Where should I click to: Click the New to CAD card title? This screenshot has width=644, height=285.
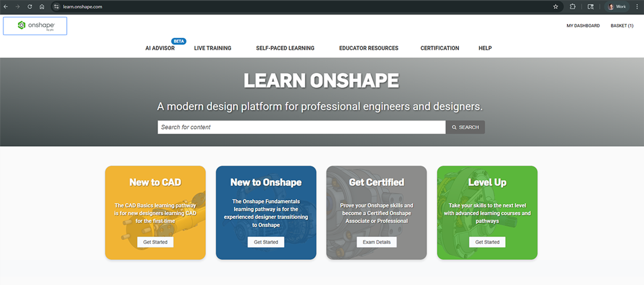tap(155, 182)
